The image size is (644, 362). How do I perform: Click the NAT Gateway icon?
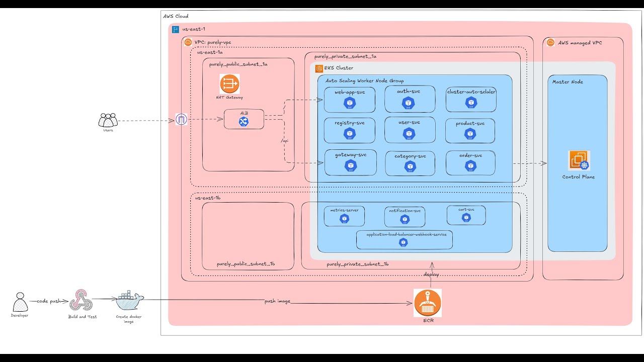(229, 83)
